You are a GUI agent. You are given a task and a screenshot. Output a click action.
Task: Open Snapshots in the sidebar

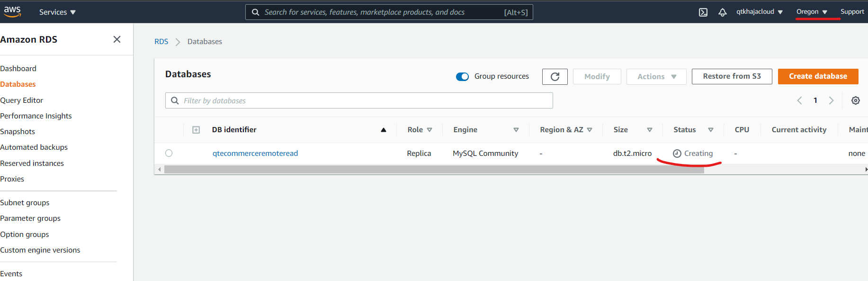click(x=18, y=132)
